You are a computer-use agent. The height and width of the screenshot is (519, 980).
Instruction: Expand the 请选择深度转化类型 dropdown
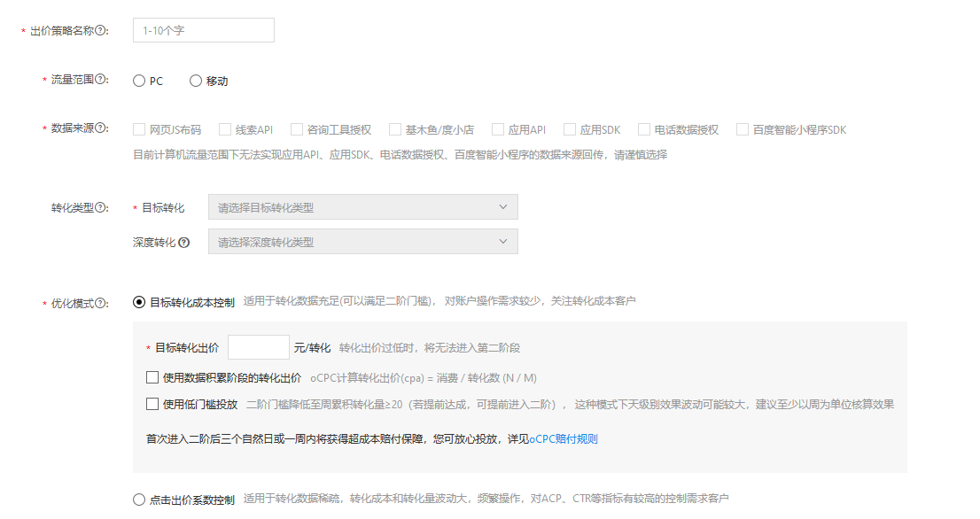tap(362, 242)
